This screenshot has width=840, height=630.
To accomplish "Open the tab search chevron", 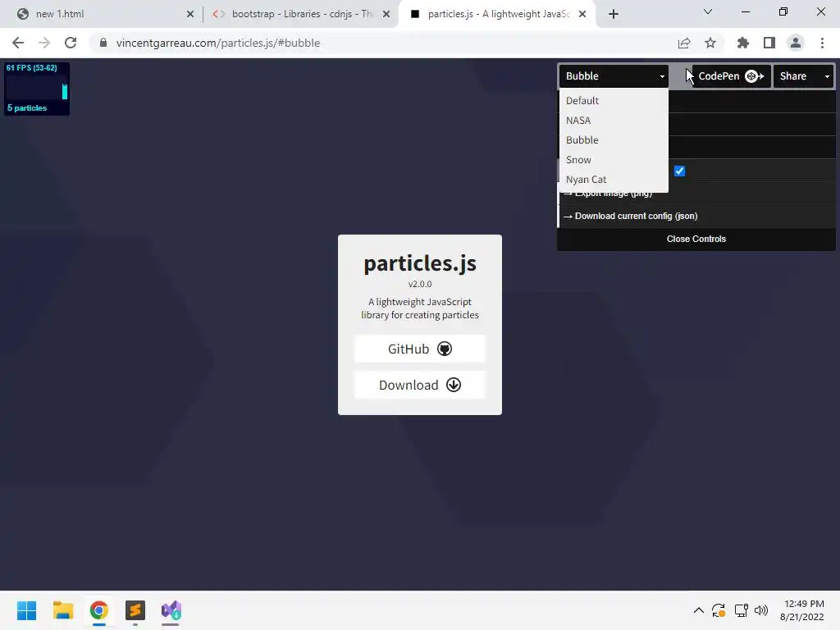I will (x=708, y=11).
